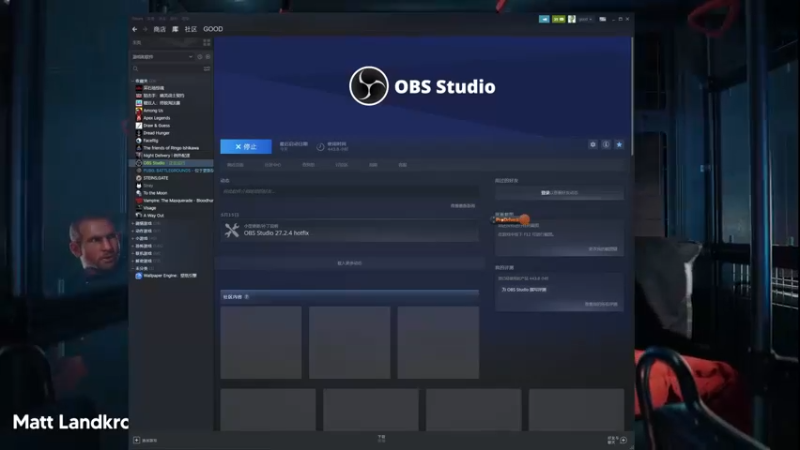
Task: Select Vampire: The Masquerade - Bloodhunt
Action: click(178, 201)
